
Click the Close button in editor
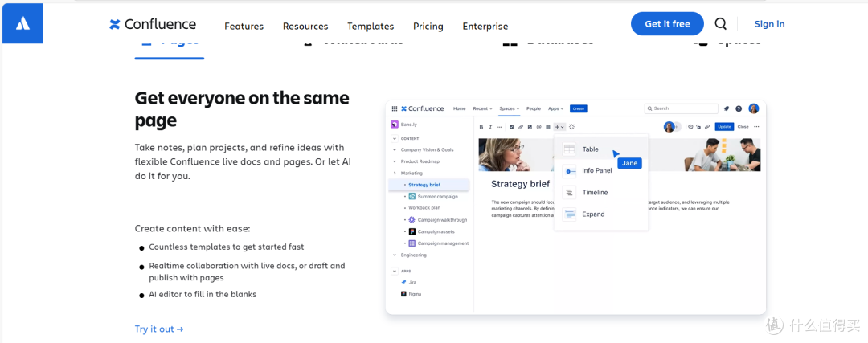743,127
